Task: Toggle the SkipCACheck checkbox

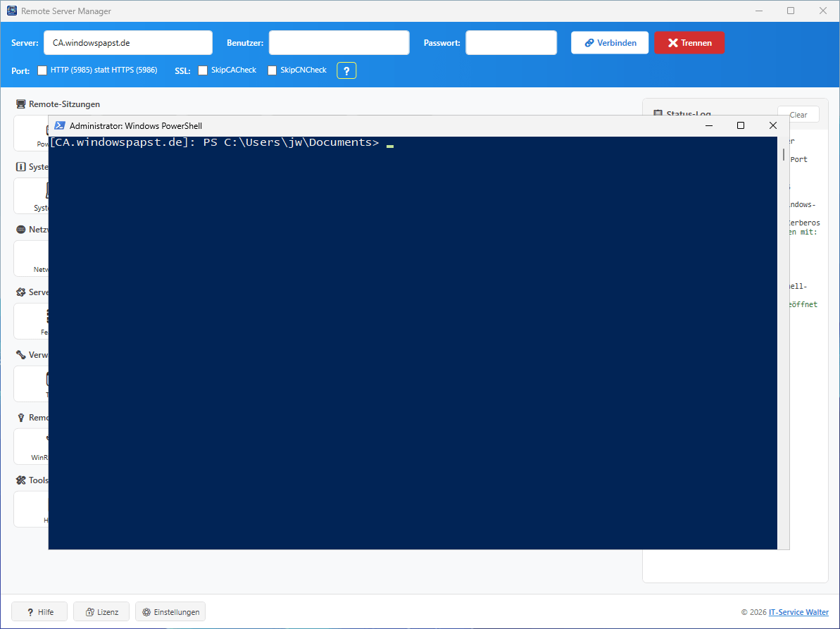Action: click(x=203, y=70)
